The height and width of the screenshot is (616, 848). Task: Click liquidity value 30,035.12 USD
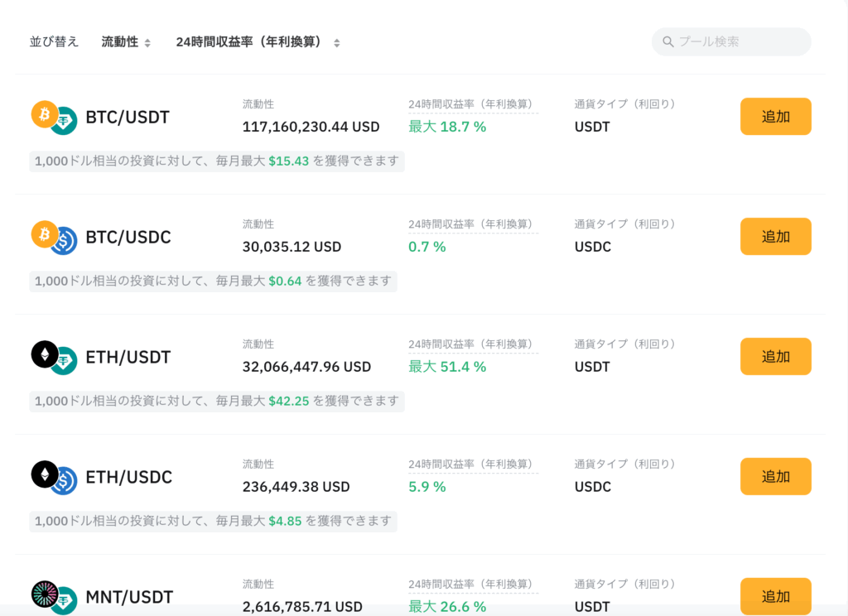pyautogui.click(x=291, y=248)
